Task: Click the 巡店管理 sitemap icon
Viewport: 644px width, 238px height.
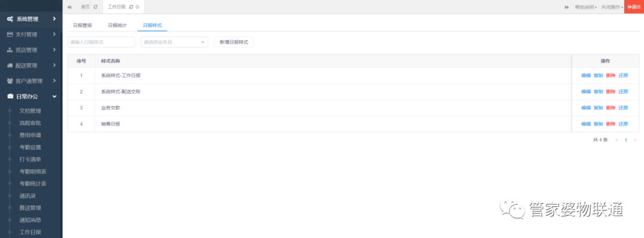Action: point(10,50)
